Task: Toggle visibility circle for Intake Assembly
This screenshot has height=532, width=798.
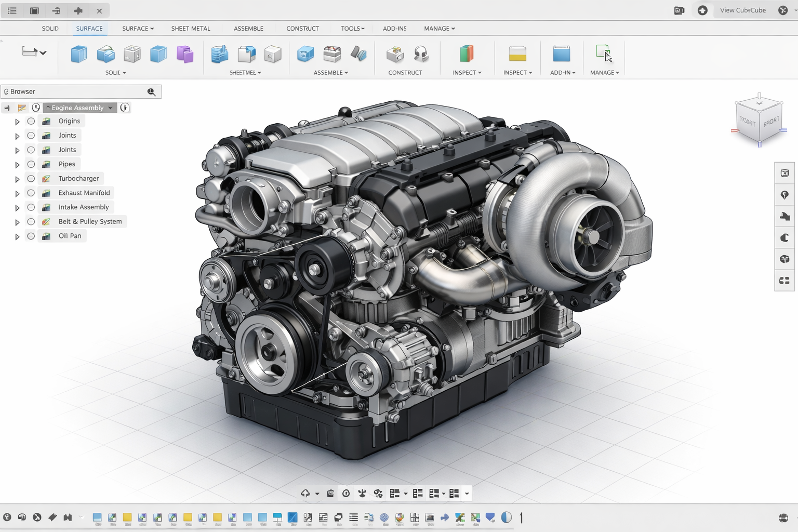Action: click(31, 207)
